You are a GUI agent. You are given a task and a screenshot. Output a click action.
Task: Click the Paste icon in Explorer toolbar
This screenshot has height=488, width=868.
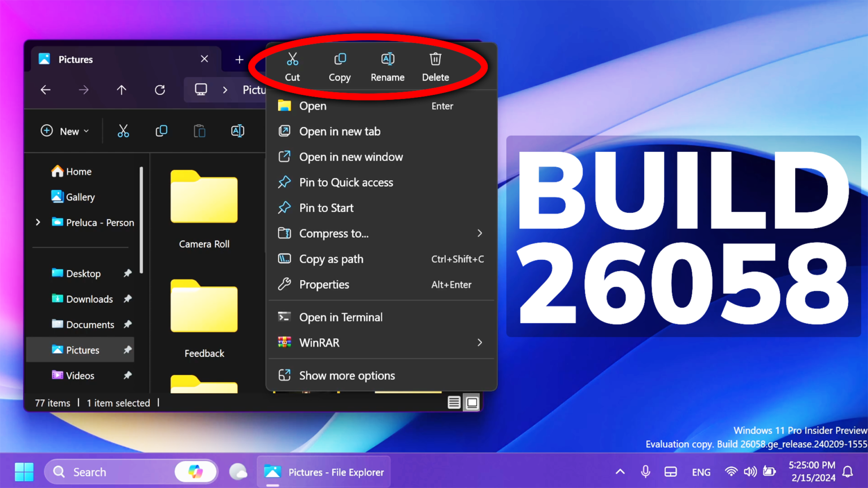tap(199, 130)
